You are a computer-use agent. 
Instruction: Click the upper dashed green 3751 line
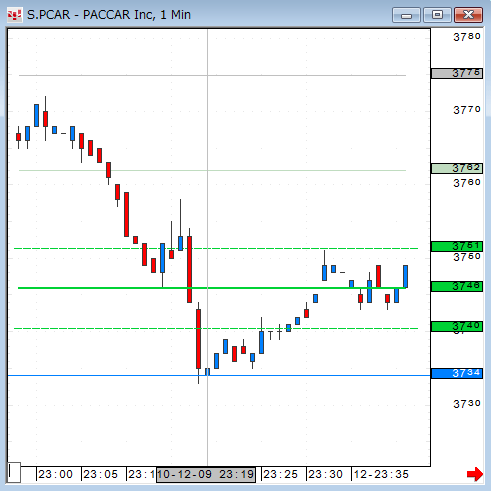coord(216,248)
